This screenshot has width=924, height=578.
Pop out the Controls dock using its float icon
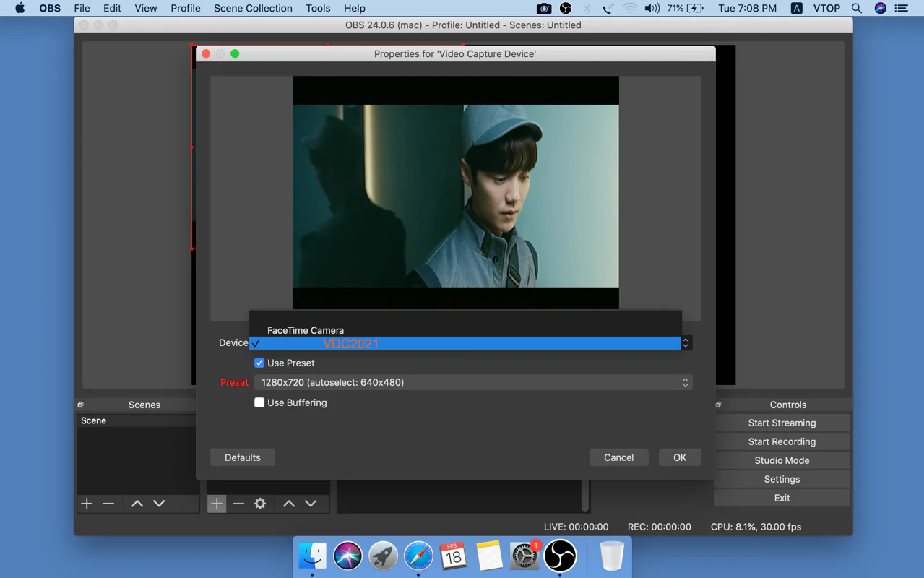coord(718,405)
